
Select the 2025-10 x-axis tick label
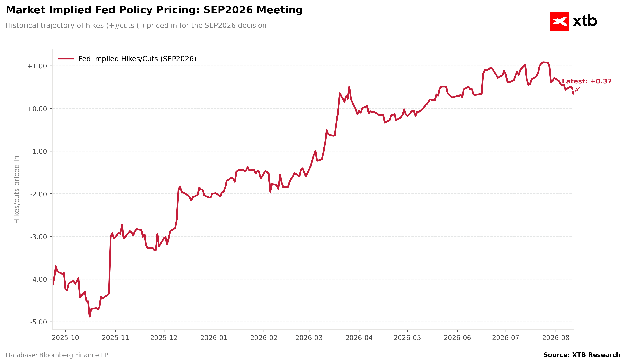[x=66, y=338]
